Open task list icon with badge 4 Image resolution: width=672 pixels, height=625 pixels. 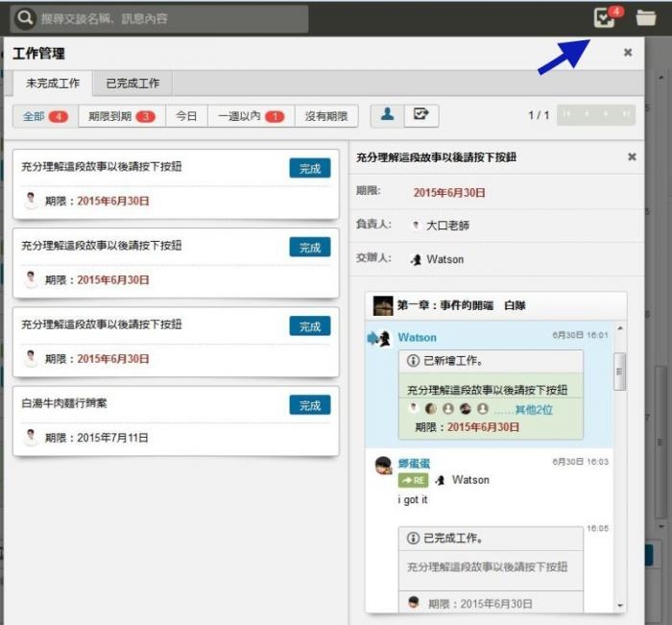[x=604, y=18]
